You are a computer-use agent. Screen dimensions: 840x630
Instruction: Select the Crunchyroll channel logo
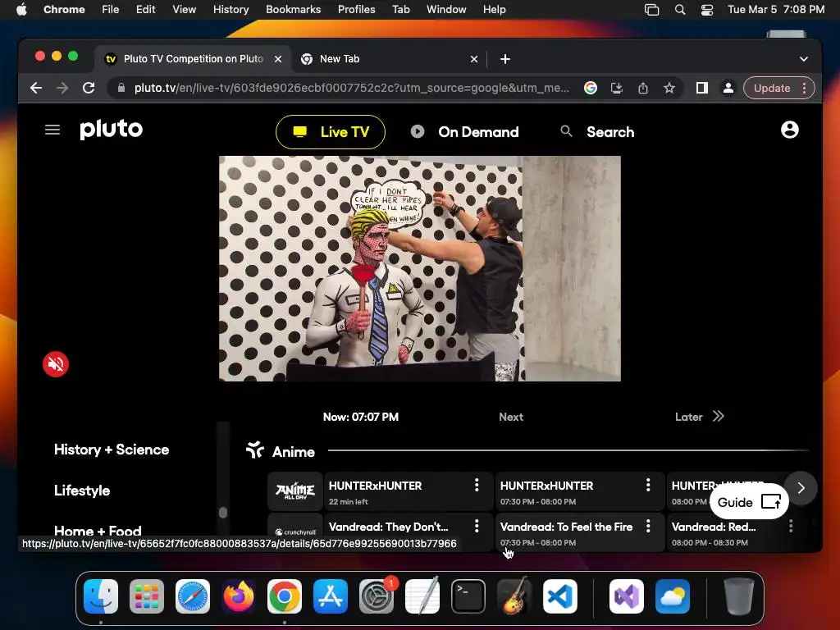point(295,532)
